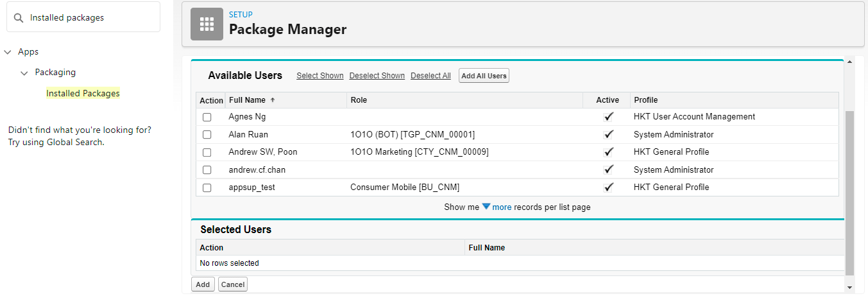
Task: Click the Packaging label in the sidebar
Action: tap(55, 72)
